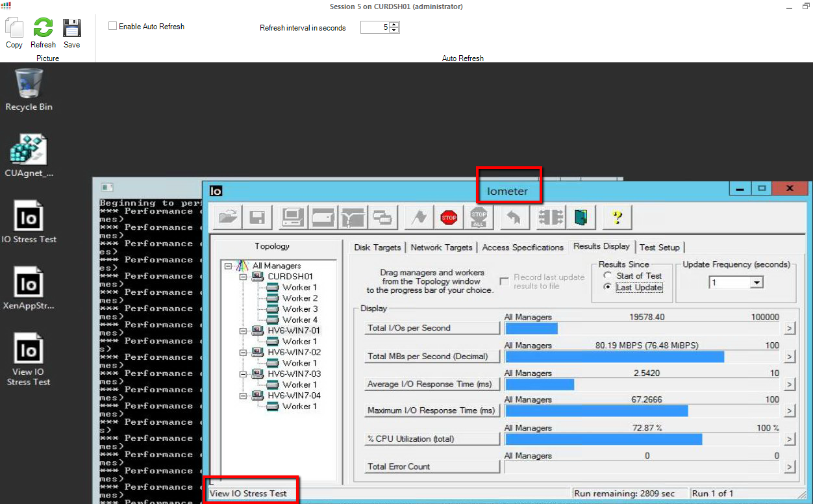Viewport: 813px width, 504px height.
Task: Open the Recycle Bin desktop icon
Action: point(29,84)
